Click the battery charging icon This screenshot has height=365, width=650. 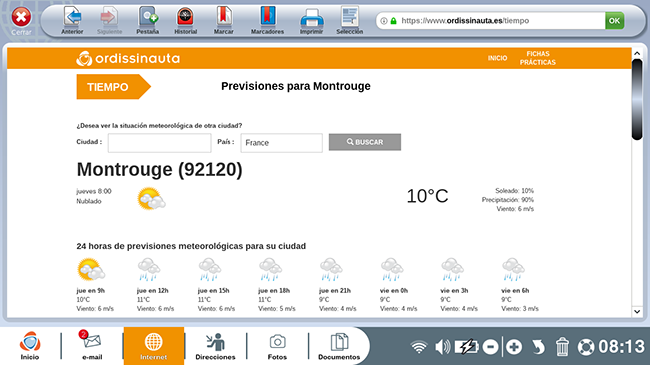(466, 347)
